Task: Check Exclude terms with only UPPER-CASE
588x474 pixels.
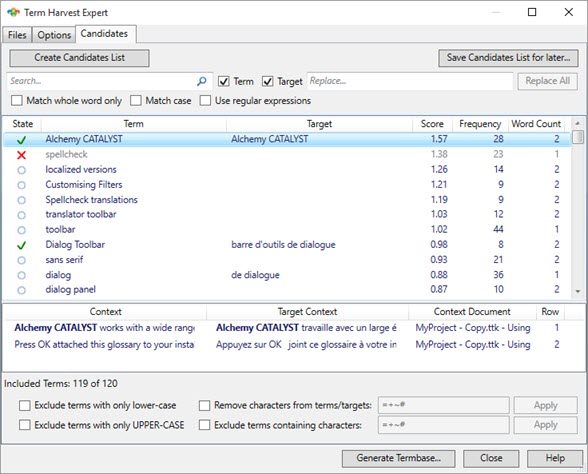Action: tap(25, 425)
